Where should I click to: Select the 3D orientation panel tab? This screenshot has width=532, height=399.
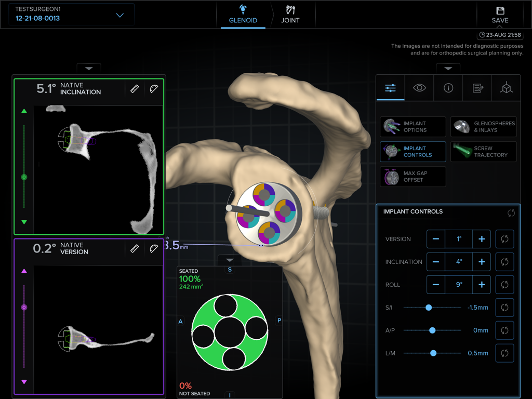[x=506, y=88]
